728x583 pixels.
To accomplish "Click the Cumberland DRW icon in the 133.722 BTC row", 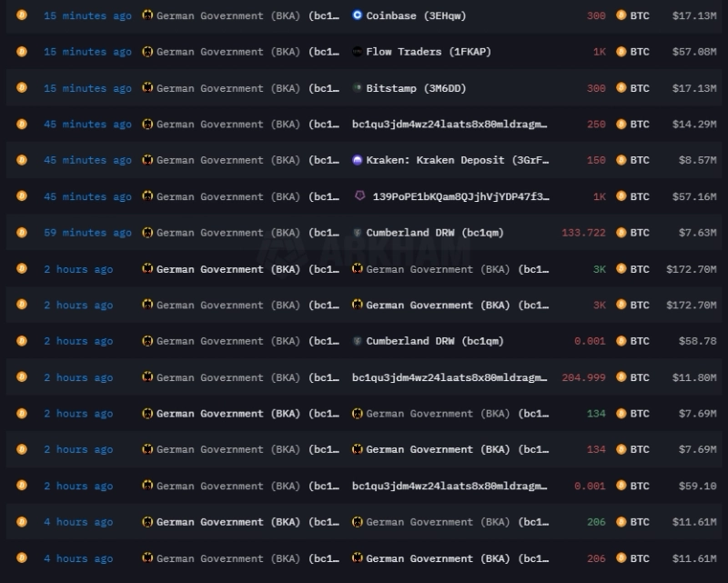I will coord(358,233).
